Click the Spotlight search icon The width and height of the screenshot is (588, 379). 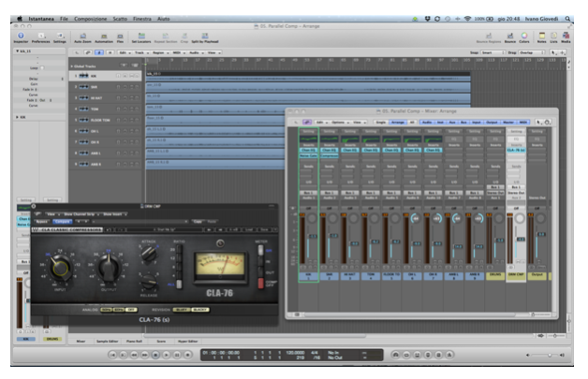tap(567, 19)
